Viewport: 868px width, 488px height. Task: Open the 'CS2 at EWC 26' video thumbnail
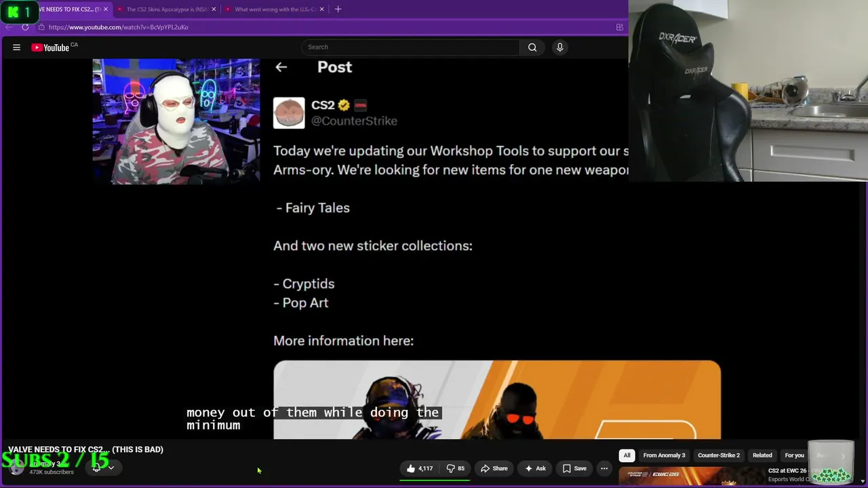coord(691,476)
